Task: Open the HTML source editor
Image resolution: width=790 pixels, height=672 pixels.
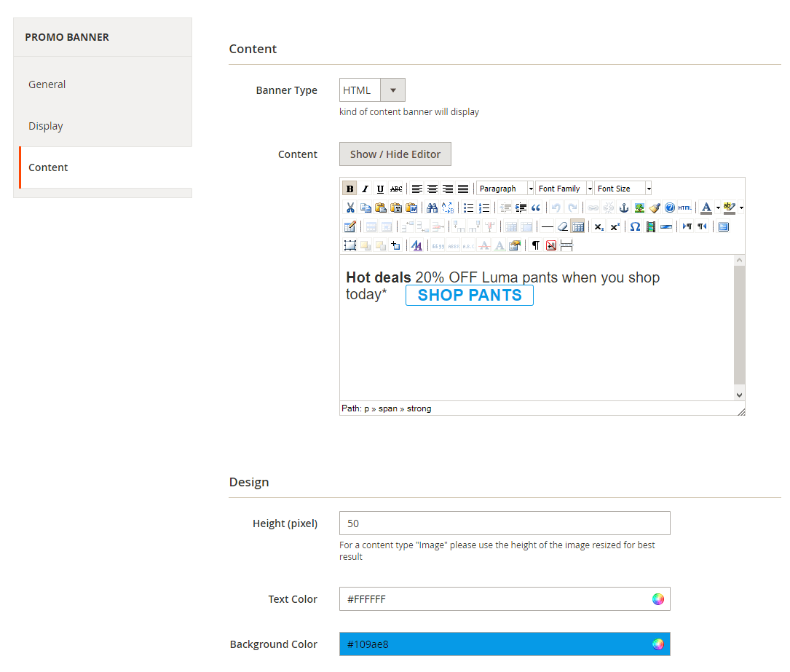Action: tap(684, 207)
